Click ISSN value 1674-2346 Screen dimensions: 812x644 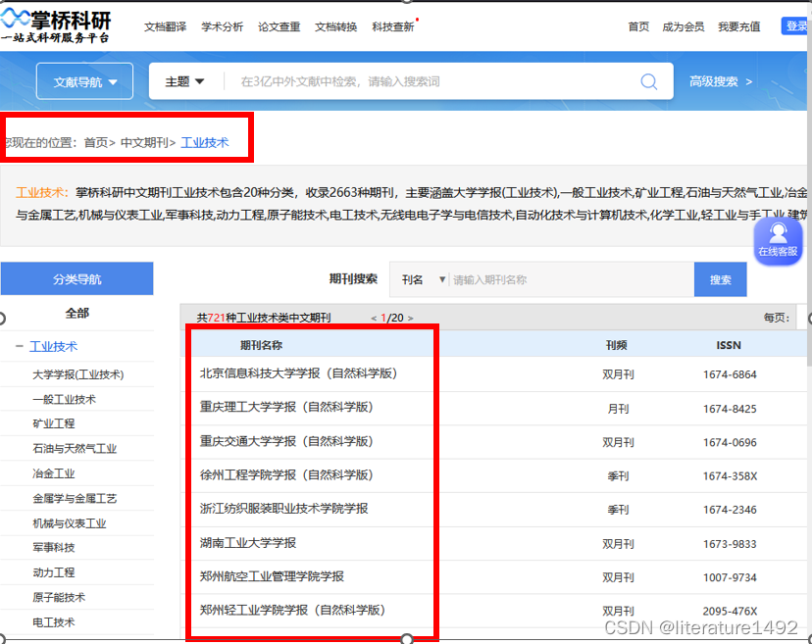[730, 510]
